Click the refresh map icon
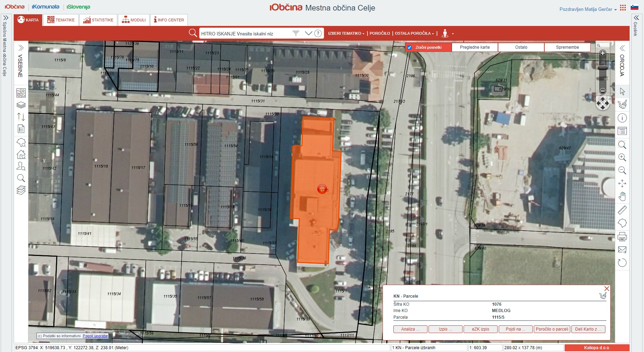Screen dimensions: 644x352 622,263
